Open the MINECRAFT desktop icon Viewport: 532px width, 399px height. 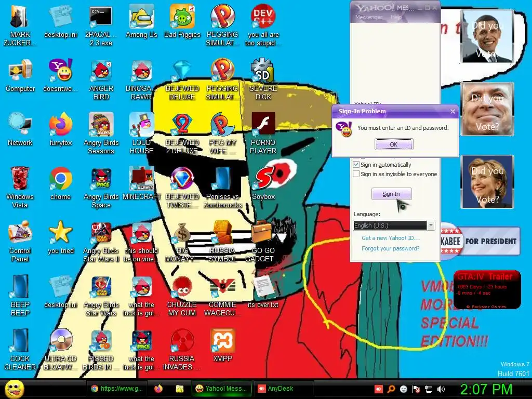click(141, 183)
